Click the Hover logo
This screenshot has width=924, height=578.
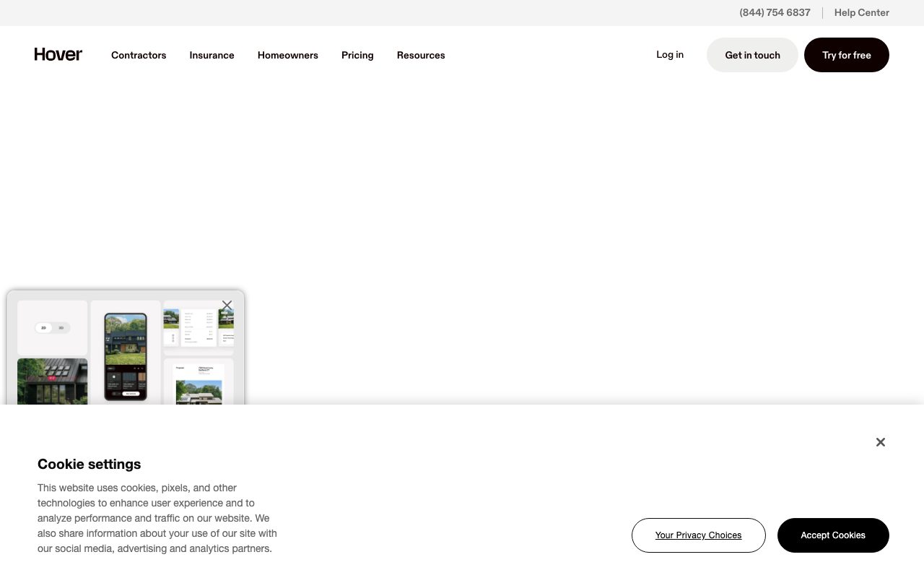58,55
